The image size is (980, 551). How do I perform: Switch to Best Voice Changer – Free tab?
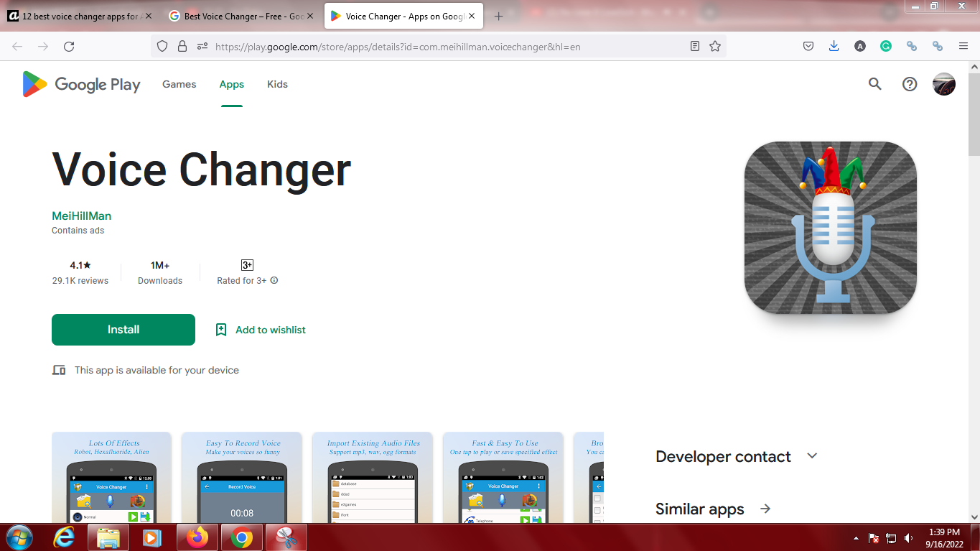[x=243, y=17]
